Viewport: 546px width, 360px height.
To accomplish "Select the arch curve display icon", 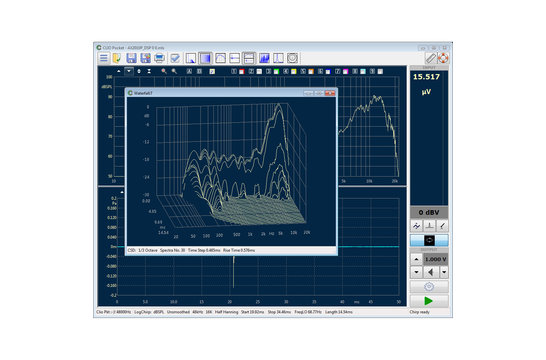I will 220,58.
